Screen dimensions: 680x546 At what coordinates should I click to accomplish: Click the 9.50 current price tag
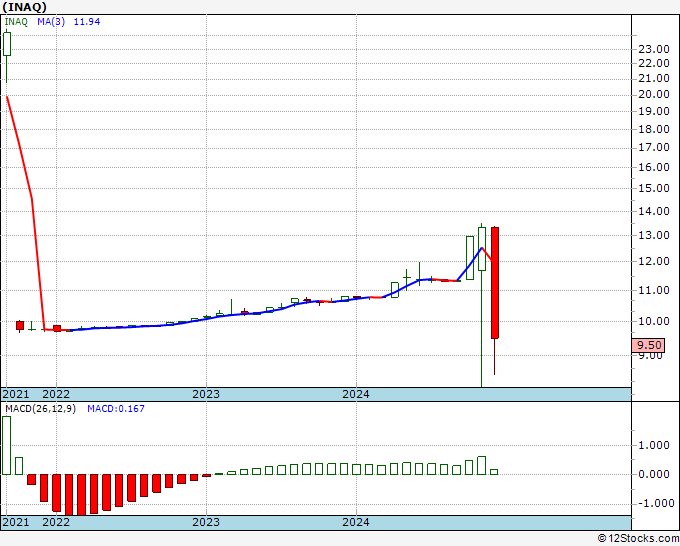click(648, 345)
